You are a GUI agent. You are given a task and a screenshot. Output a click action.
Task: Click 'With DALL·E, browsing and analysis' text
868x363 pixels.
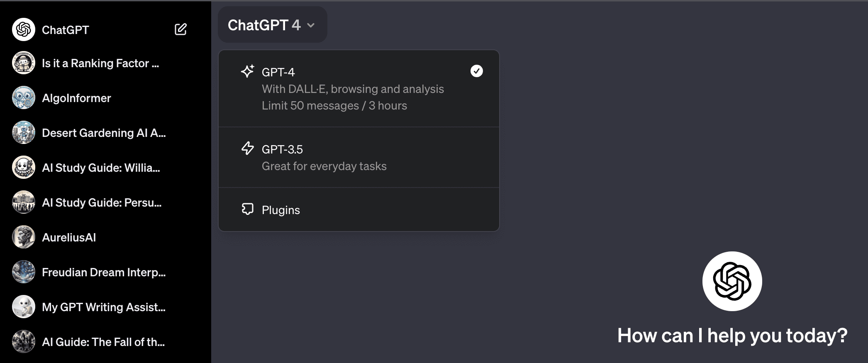(x=353, y=89)
